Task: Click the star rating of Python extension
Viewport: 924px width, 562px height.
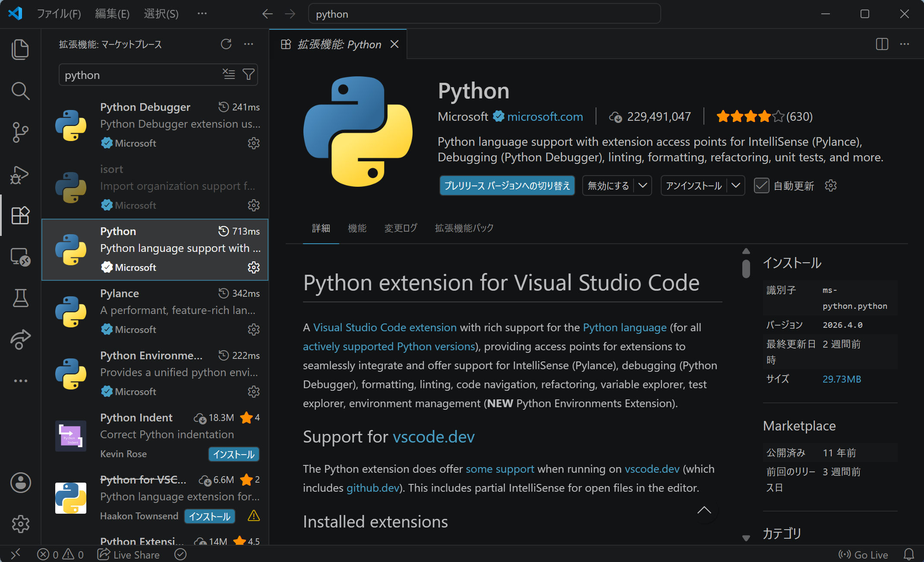Action: point(764,116)
